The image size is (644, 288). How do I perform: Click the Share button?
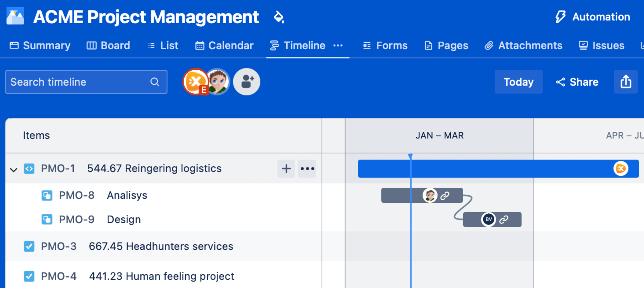577,82
